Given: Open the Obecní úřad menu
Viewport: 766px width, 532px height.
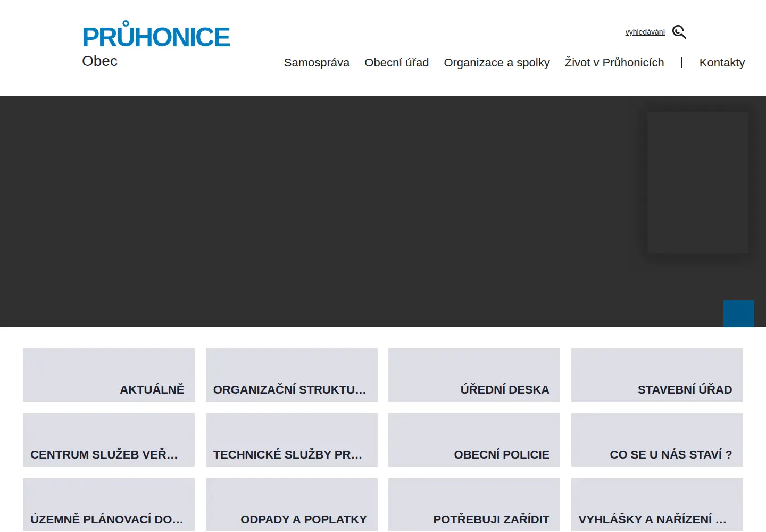Looking at the screenshot, I should pos(396,63).
